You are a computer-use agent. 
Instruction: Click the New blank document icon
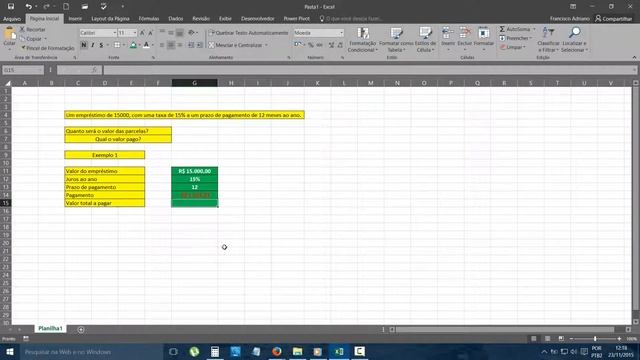pyautogui.click(x=66, y=6)
